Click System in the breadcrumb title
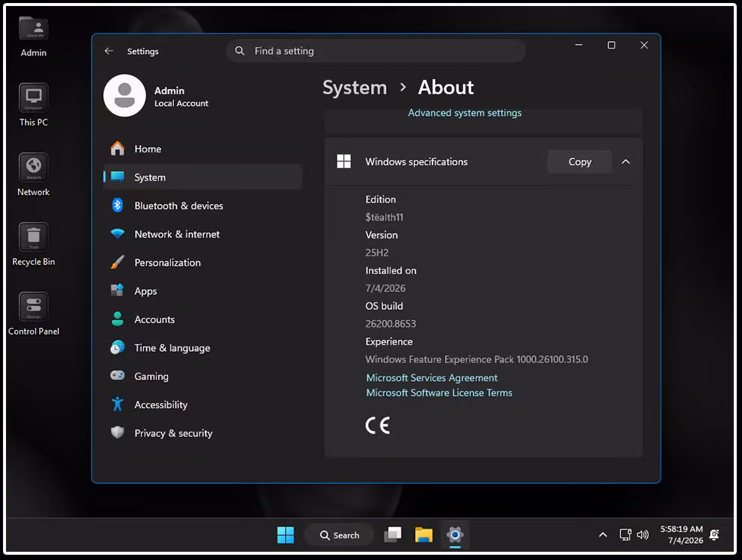This screenshot has width=742, height=560. click(355, 87)
